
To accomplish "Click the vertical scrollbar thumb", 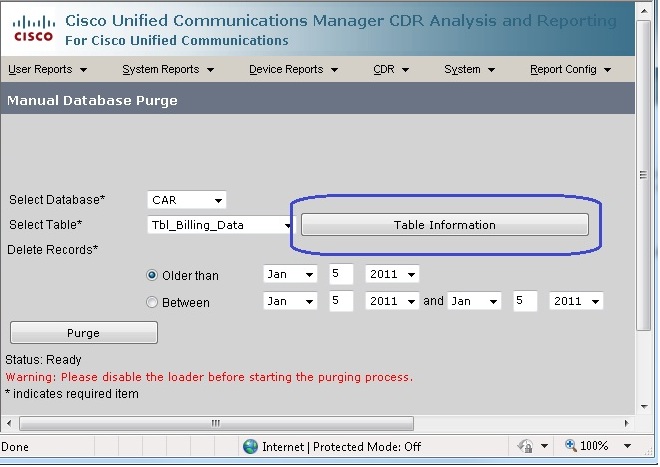I will (644, 175).
